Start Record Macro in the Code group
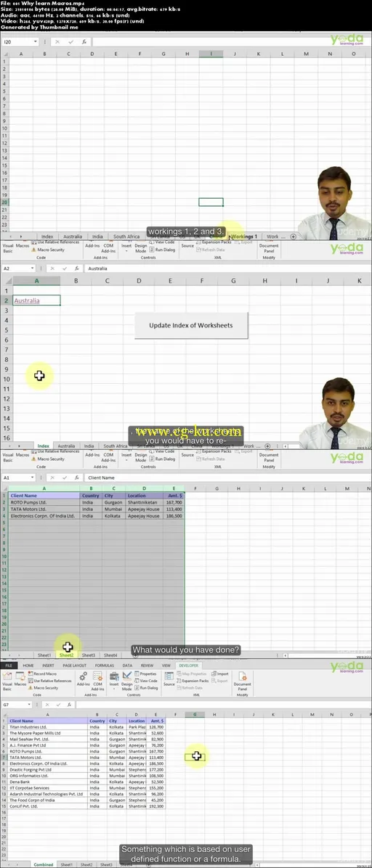This screenshot has height=868, width=372. 41,673
